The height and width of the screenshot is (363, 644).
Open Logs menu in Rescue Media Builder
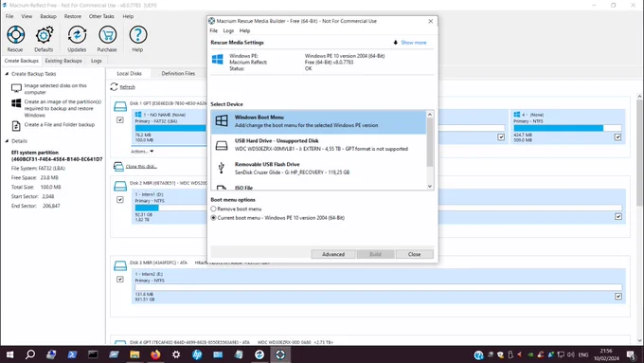pos(228,31)
